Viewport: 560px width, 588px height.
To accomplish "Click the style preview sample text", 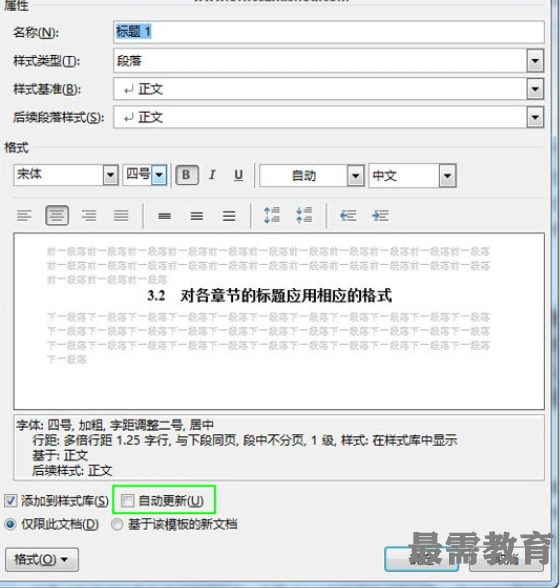I will 269,296.
